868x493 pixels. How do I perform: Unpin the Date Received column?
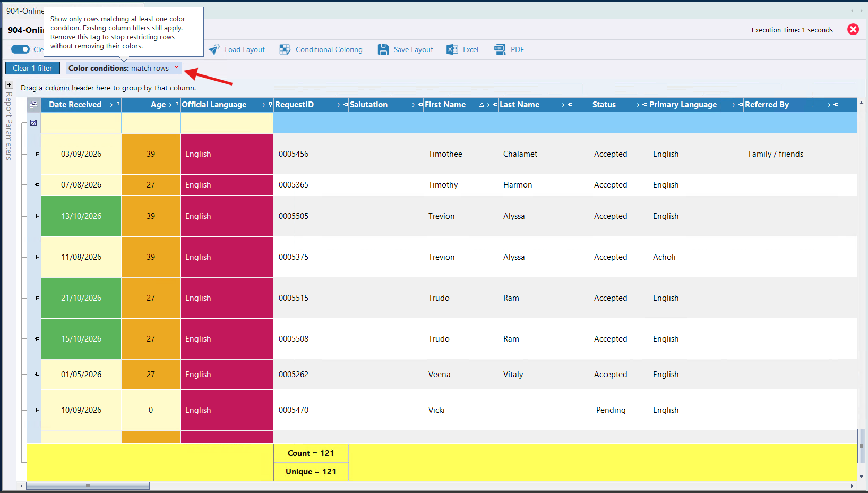pos(118,105)
